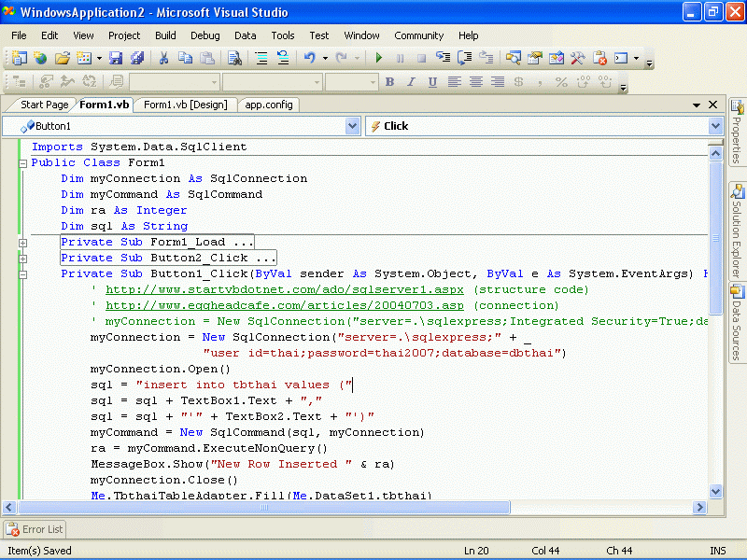Open the Error List panel button
The height and width of the screenshot is (560, 747).
(x=35, y=529)
